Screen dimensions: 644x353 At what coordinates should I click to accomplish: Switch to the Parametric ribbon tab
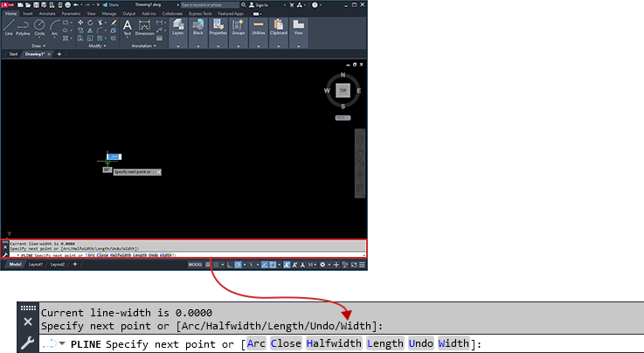(72, 14)
